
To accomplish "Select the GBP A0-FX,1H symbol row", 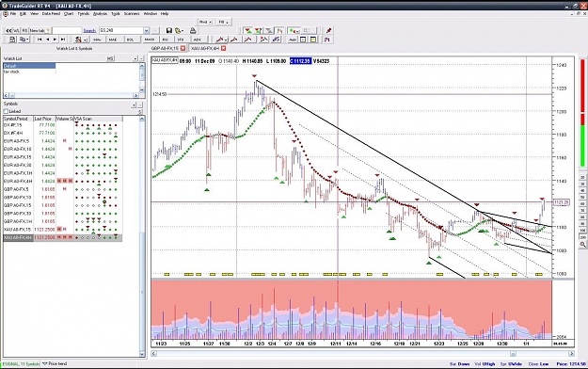I will [63, 221].
